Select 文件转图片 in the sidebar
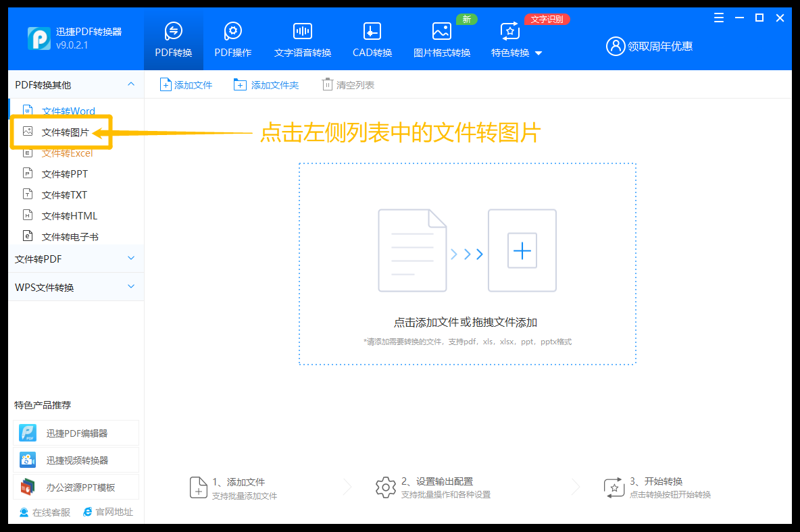Viewport: 800px width, 532px height. pyautogui.click(x=66, y=132)
